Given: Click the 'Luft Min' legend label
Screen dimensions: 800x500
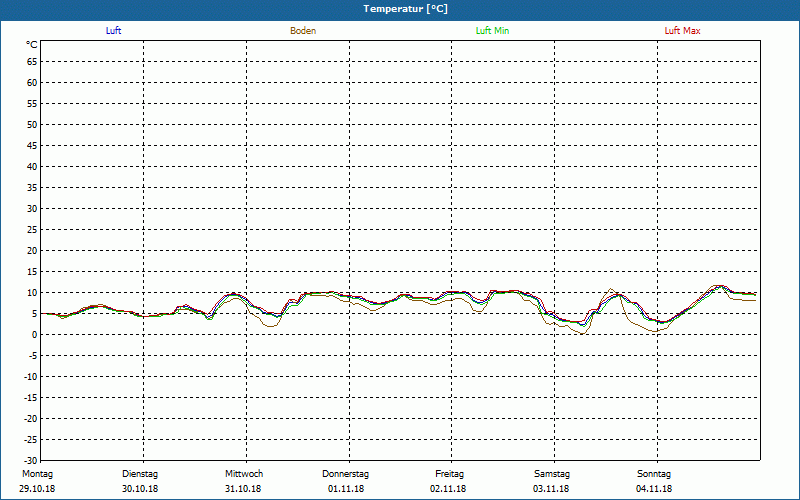Looking at the screenshot, I should click(492, 31).
